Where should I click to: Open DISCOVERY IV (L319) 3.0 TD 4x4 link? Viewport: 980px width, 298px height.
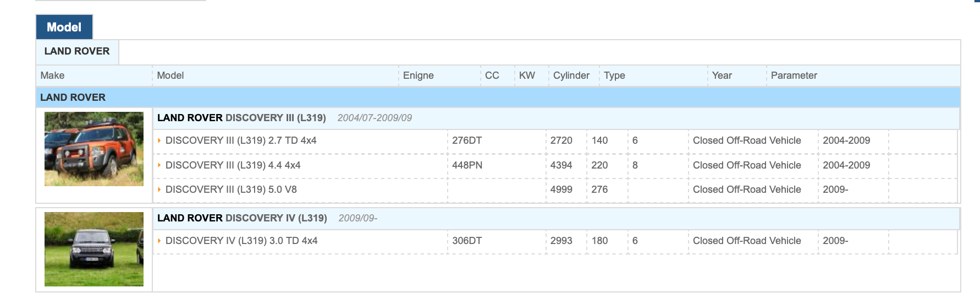tap(241, 241)
